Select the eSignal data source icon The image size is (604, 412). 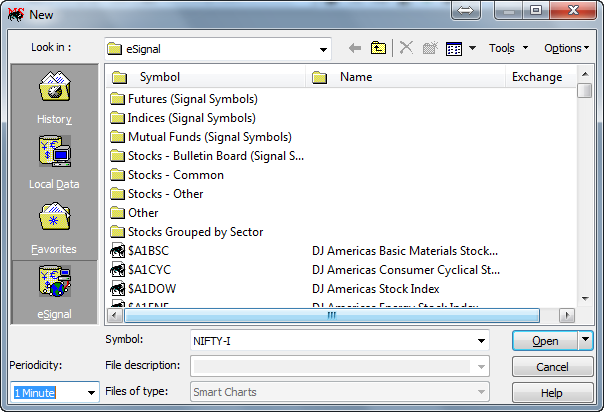tap(54, 281)
